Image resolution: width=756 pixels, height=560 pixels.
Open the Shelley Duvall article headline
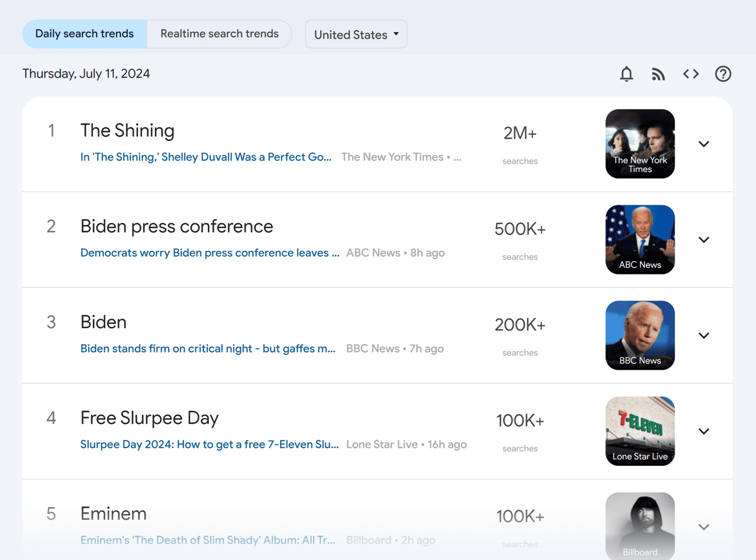206,157
